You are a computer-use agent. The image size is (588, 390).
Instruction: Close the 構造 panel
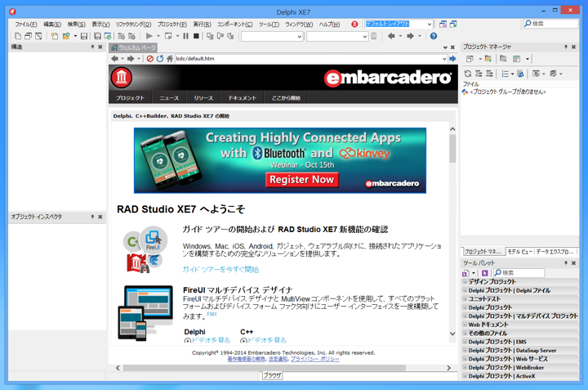tap(100, 47)
